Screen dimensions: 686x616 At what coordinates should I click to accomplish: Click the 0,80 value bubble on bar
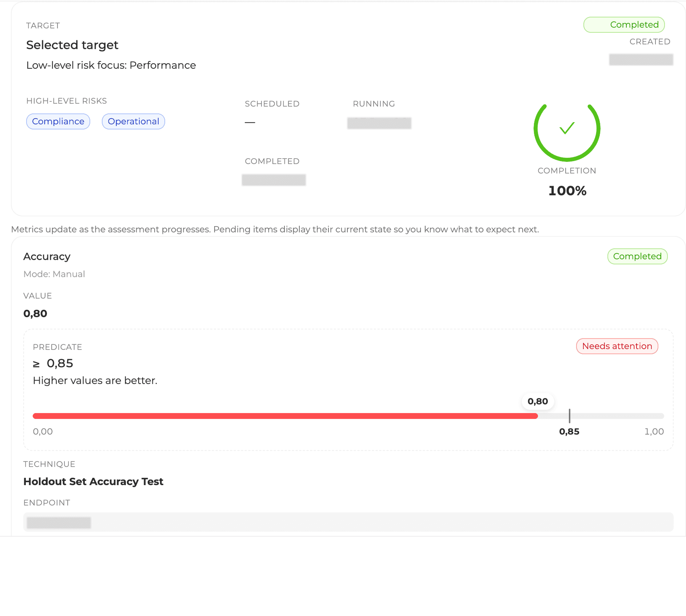click(x=538, y=401)
